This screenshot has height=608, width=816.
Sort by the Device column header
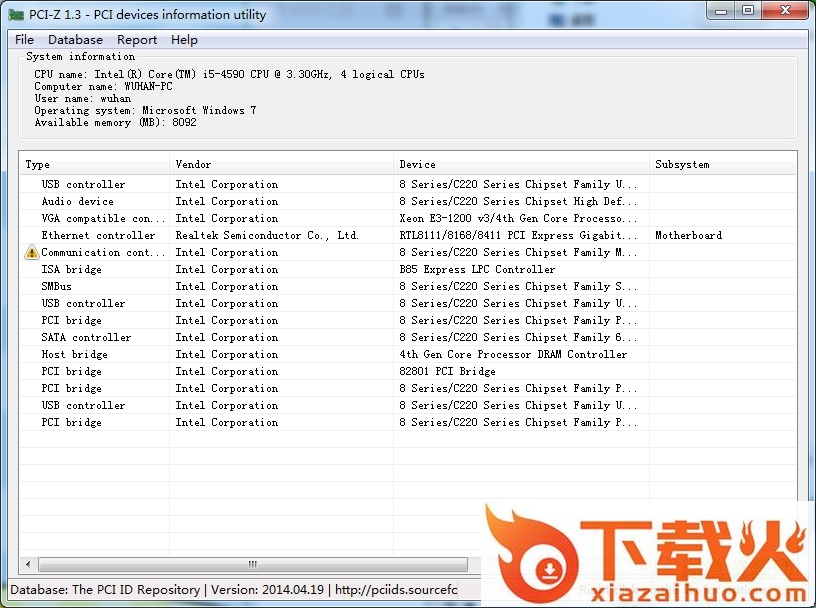tap(521, 164)
